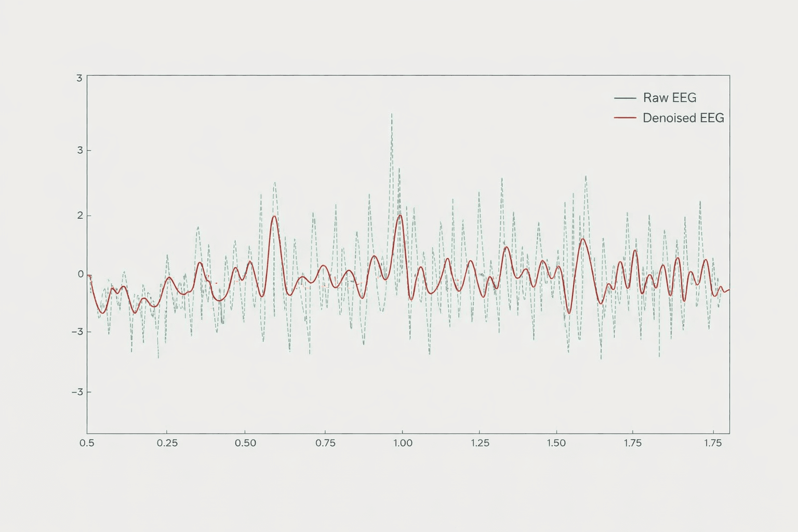Image resolution: width=798 pixels, height=532 pixels.
Task: Click the tall denoised peak left of 0.75
Action: (x=274, y=216)
